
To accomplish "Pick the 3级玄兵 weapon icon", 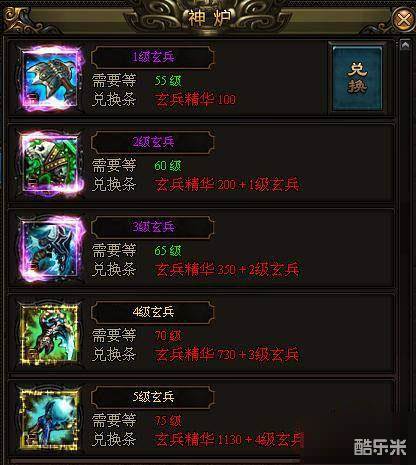I will 51,250.
